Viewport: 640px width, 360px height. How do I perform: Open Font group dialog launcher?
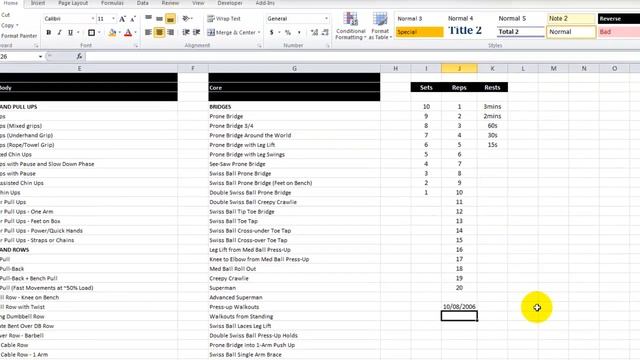click(x=136, y=46)
